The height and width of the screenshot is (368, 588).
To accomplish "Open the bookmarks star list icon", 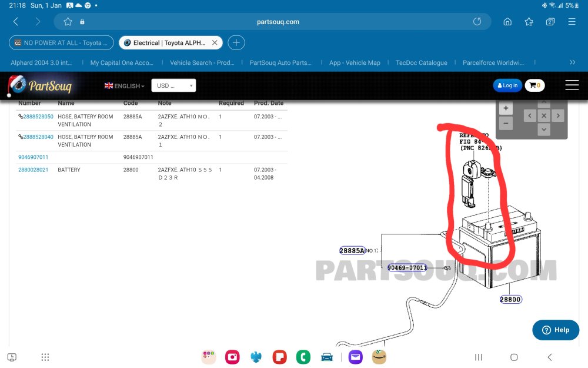I will click(x=529, y=22).
